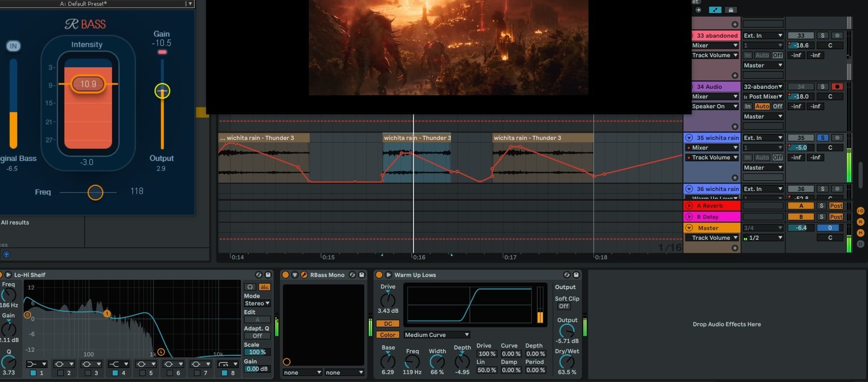Toggle RBass IN button
The image size is (868, 382).
click(13, 46)
